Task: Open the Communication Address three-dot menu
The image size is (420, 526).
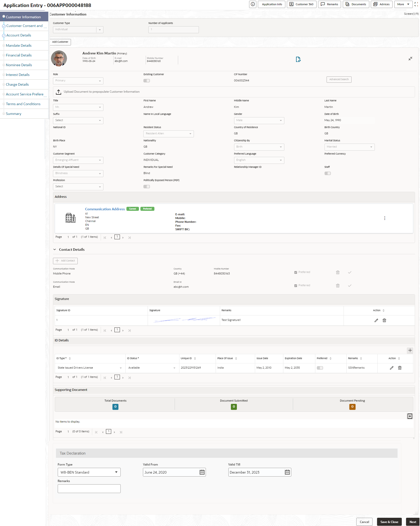Action: 385,218
